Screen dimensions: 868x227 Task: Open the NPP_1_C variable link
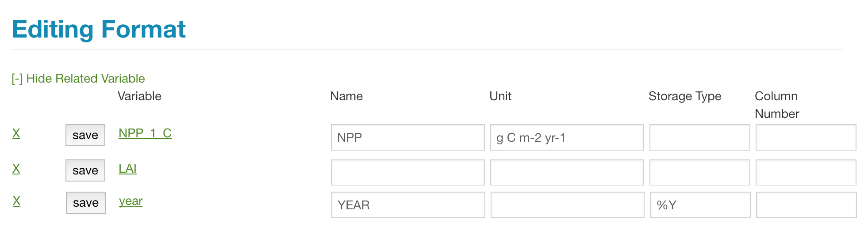click(x=145, y=133)
